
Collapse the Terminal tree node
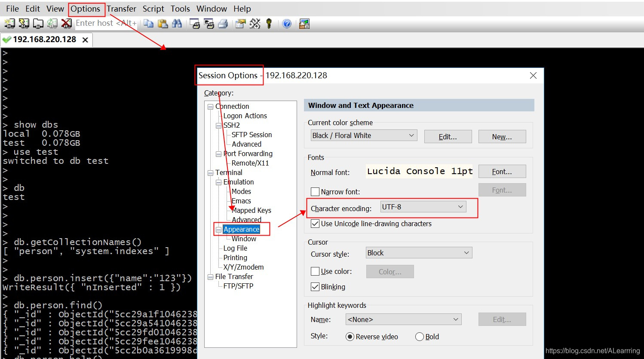211,173
